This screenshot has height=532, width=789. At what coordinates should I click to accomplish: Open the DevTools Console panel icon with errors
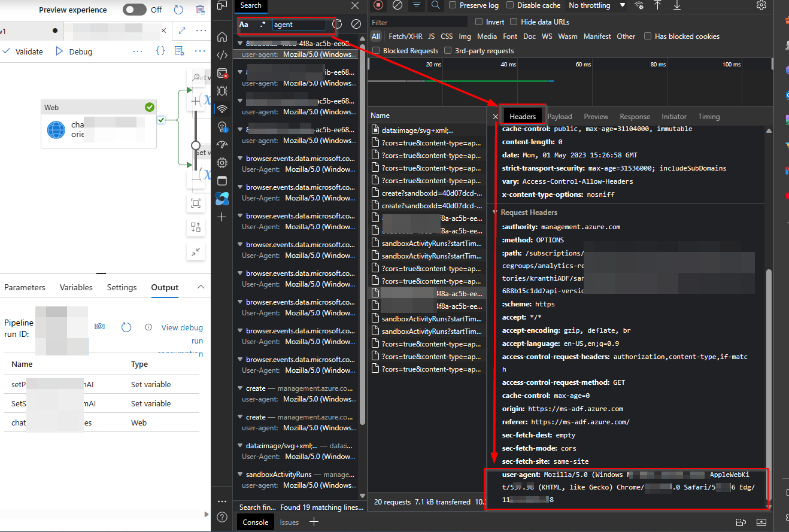[x=222, y=74]
